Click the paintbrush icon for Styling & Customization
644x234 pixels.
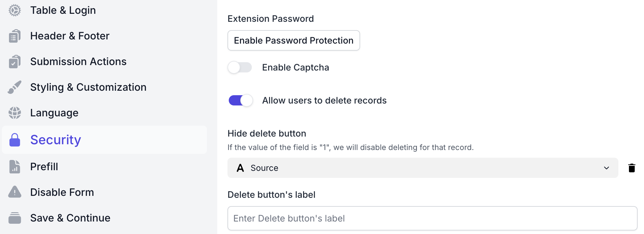point(14,87)
